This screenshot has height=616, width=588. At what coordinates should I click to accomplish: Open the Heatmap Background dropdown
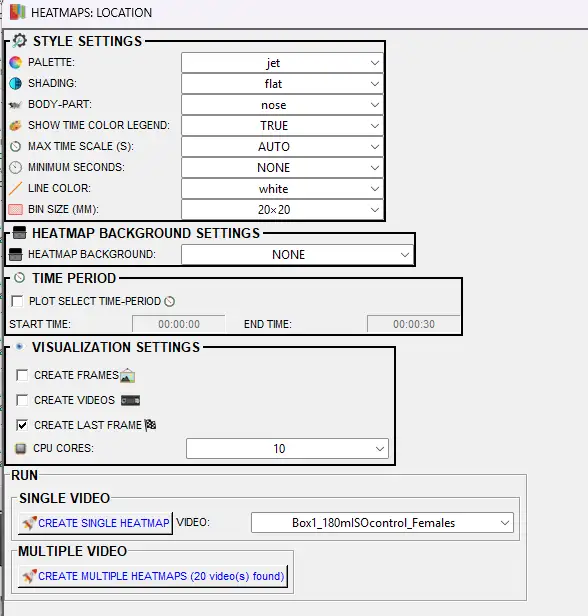[x=297, y=255]
